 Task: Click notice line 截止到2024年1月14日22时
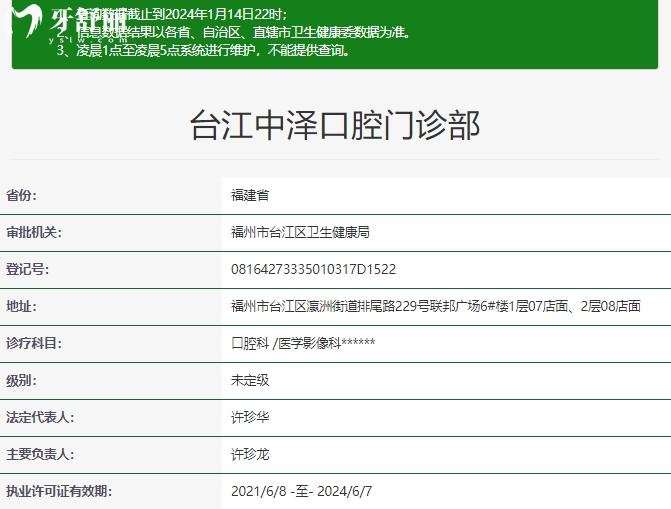click(x=172, y=14)
